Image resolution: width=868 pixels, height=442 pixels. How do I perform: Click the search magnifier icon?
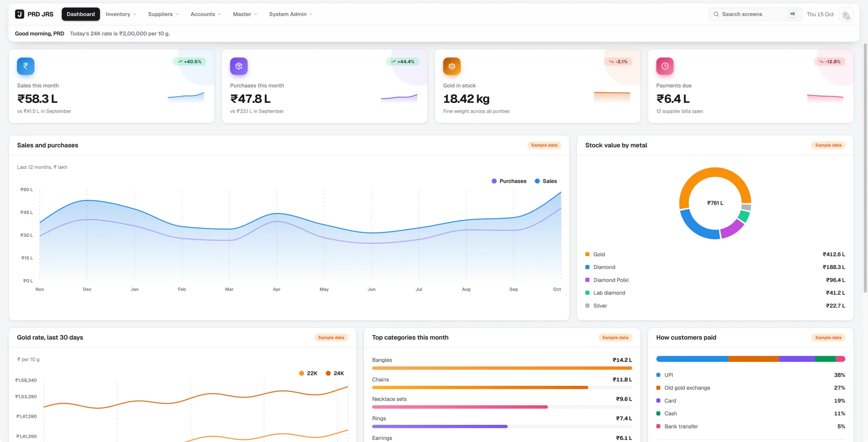[716, 14]
